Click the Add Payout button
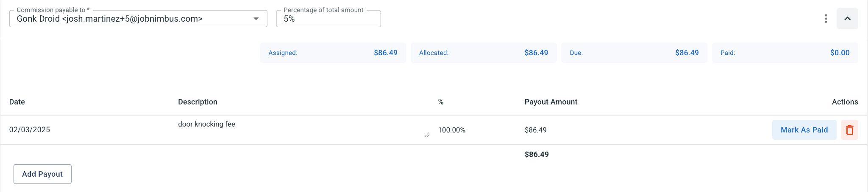This screenshot has height=192, width=868. pyautogui.click(x=42, y=174)
